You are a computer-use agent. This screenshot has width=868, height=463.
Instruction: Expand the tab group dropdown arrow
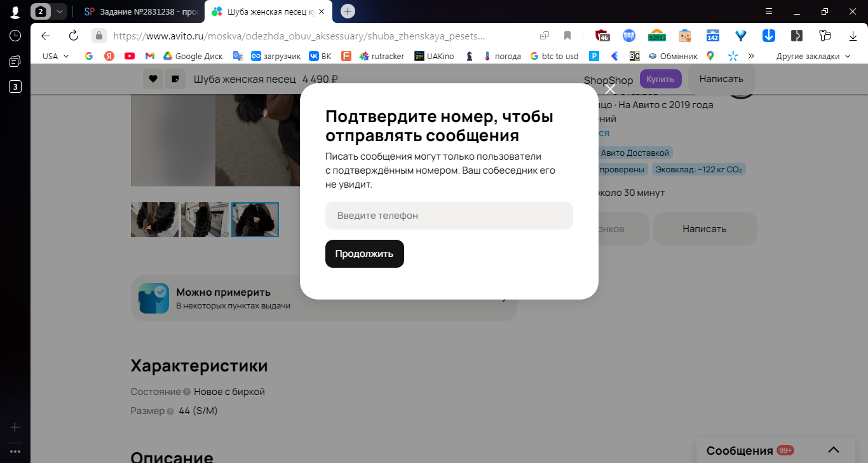click(x=60, y=11)
